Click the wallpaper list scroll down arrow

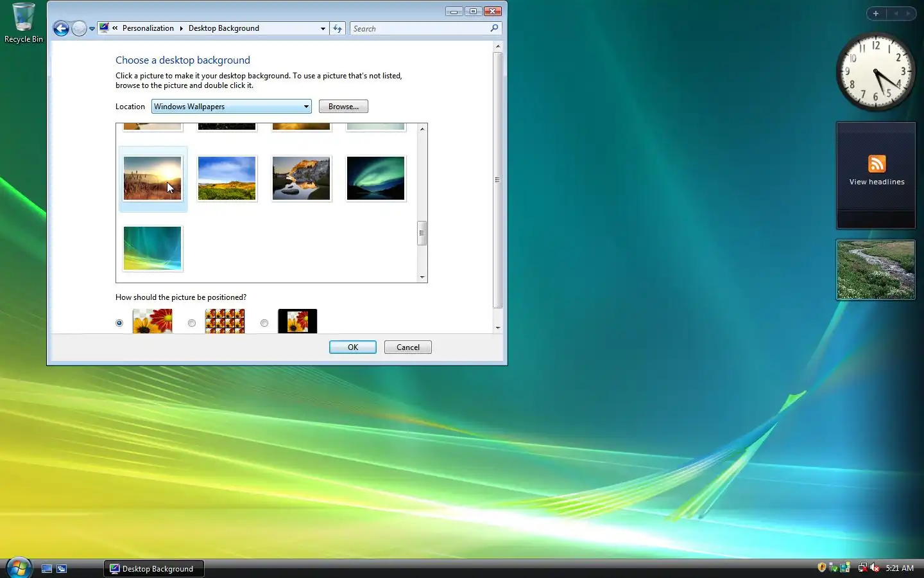[422, 277]
